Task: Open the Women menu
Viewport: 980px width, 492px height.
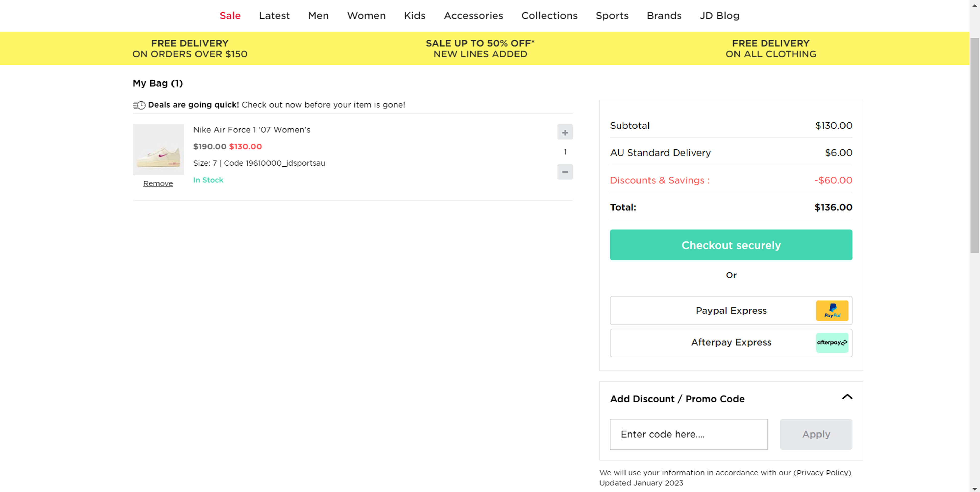Action: pyautogui.click(x=366, y=16)
